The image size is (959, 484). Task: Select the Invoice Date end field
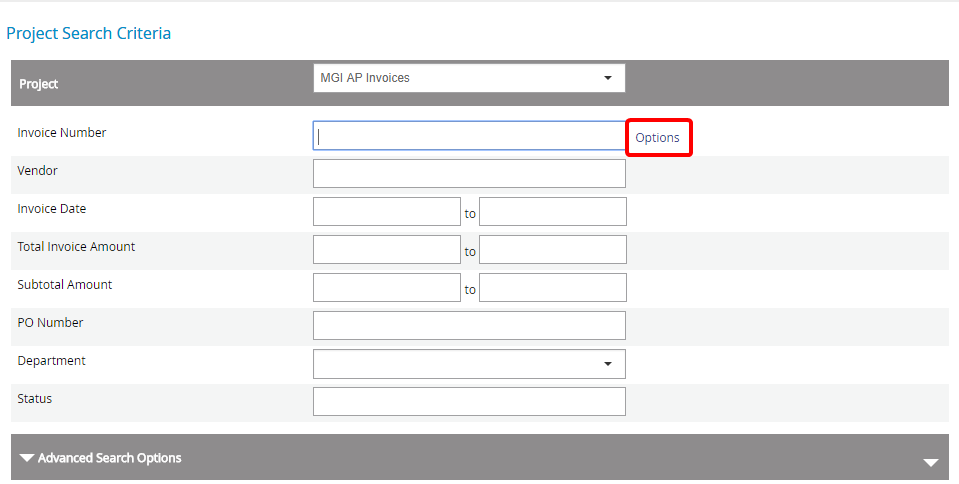point(553,212)
